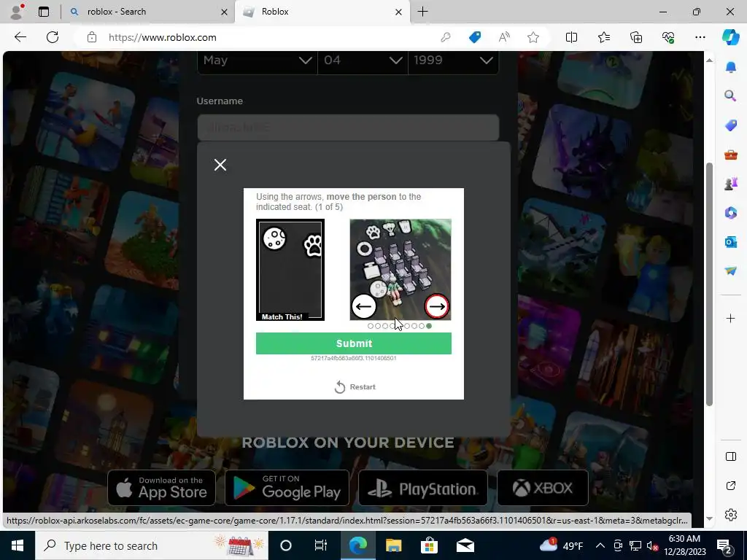This screenshot has height=560, width=747.
Task: Switch to the roblox - Search tab
Action: 147,12
